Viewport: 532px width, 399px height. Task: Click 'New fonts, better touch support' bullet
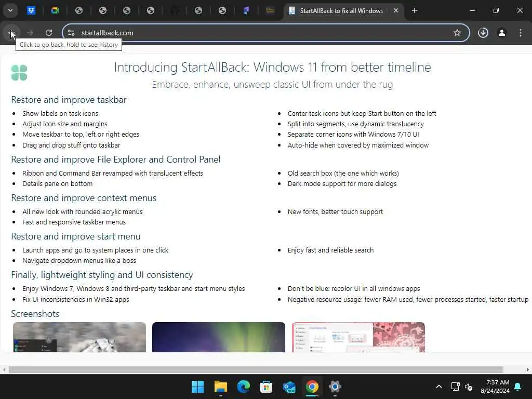[x=335, y=212]
